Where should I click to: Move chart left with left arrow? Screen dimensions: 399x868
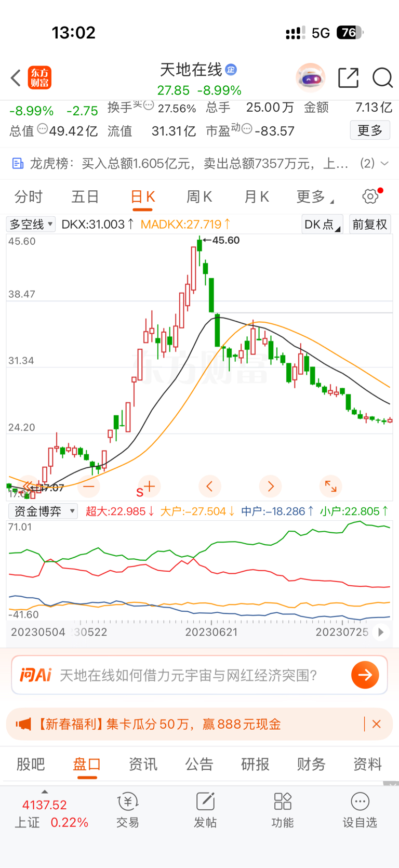(210, 486)
